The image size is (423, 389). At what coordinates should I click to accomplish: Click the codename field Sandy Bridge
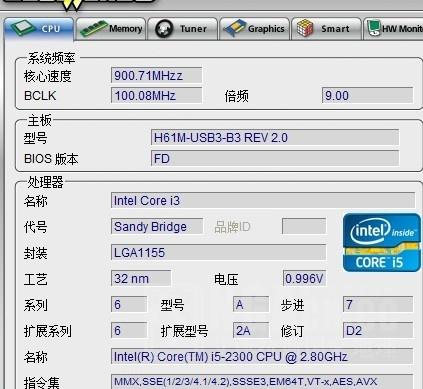[157, 227]
